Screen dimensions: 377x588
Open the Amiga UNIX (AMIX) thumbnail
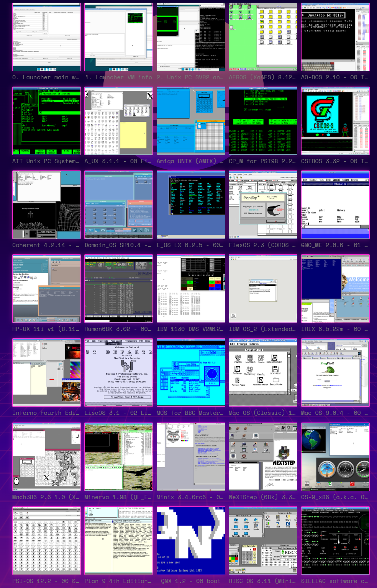coord(191,121)
